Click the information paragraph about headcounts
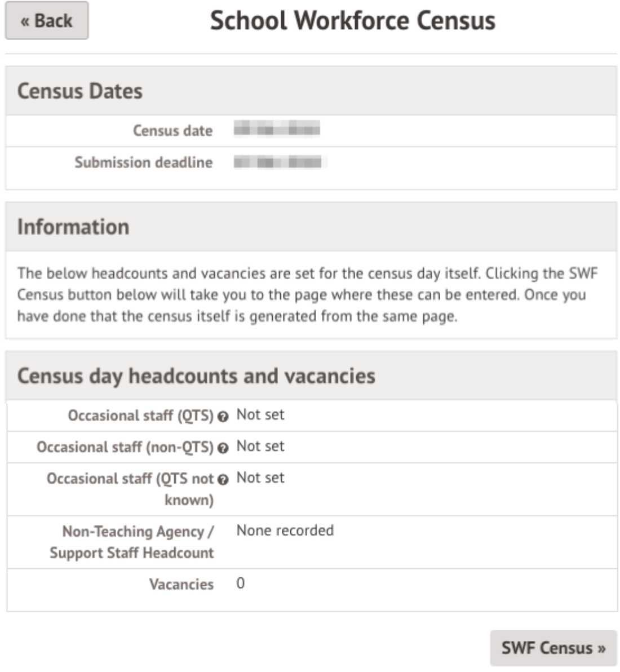Viewport: 620px width, 672px height. pyautogui.click(x=307, y=294)
